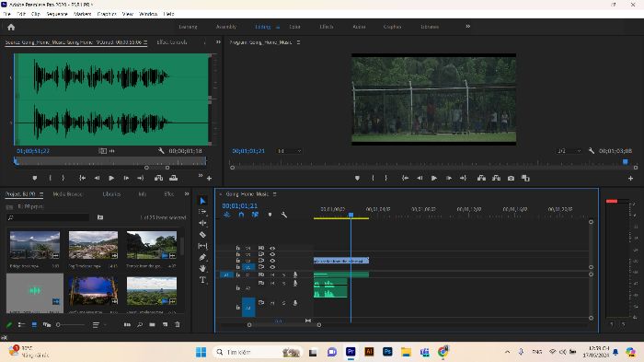The height and width of the screenshot is (362, 644).
Task: Step forward one frame in Program monitor
Action: click(x=449, y=178)
